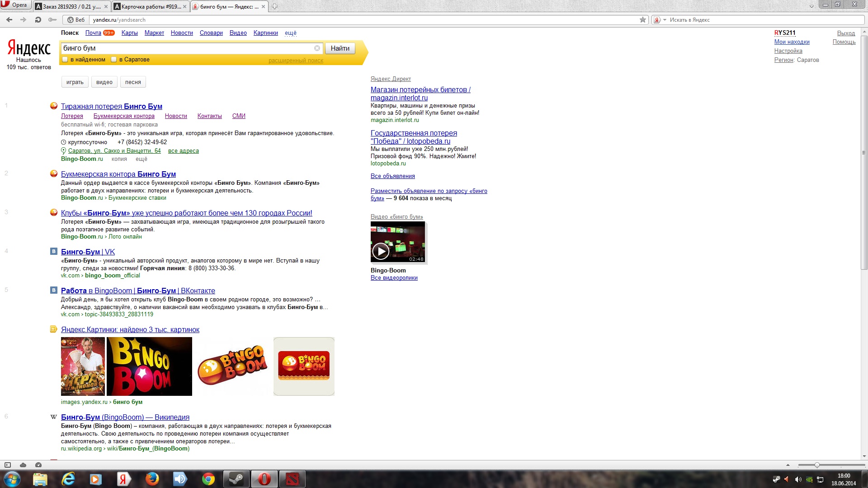The image size is (868, 488).
Task: Open the large Bingo Boom black image thumbnail
Action: (149, 366)
